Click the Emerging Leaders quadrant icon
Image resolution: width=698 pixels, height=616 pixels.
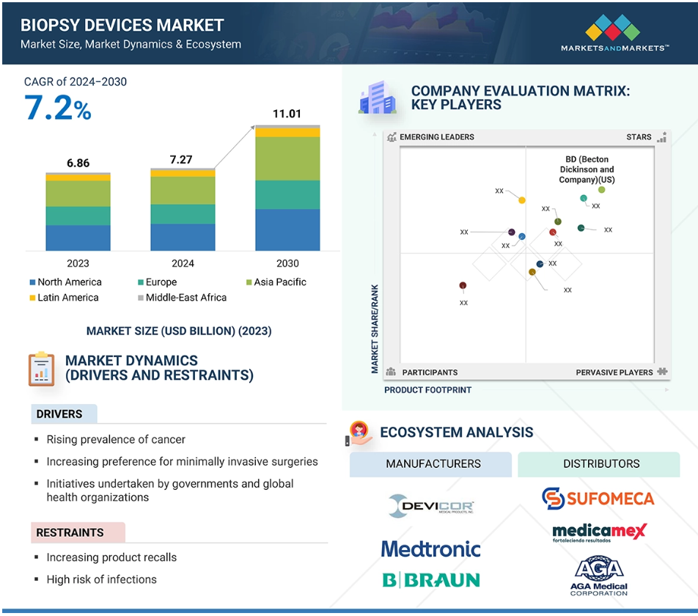tap(392, 137)
